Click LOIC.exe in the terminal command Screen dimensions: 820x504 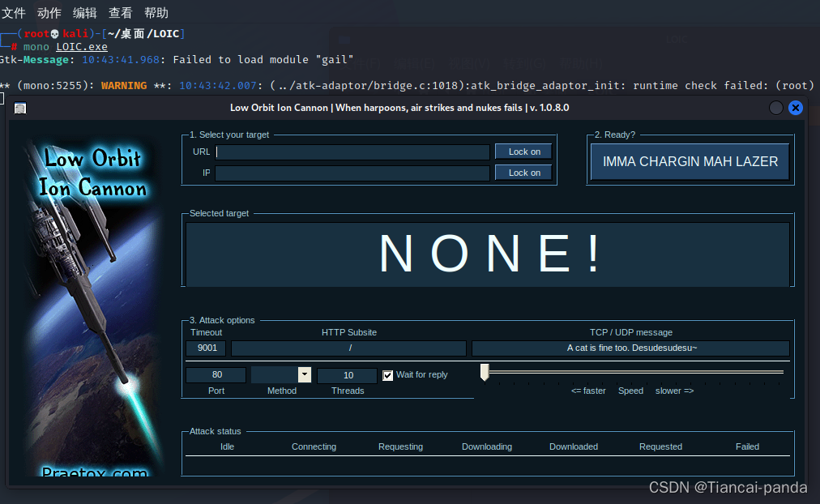point(82,47)
